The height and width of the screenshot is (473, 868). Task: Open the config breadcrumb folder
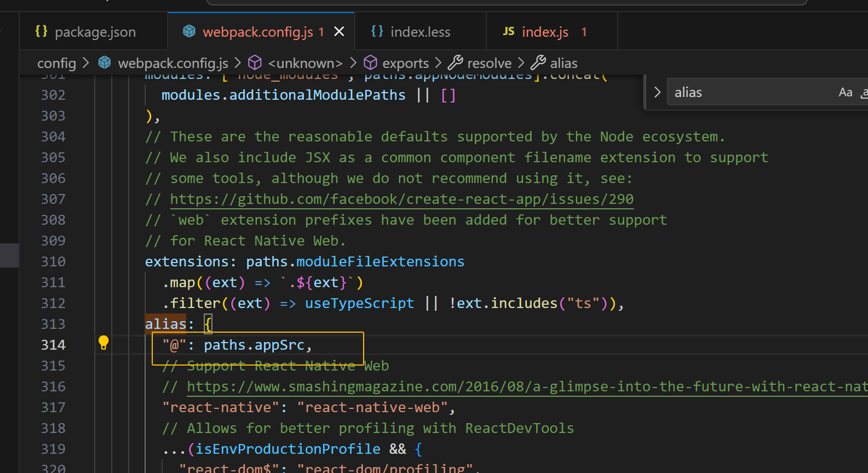(56, 63)
